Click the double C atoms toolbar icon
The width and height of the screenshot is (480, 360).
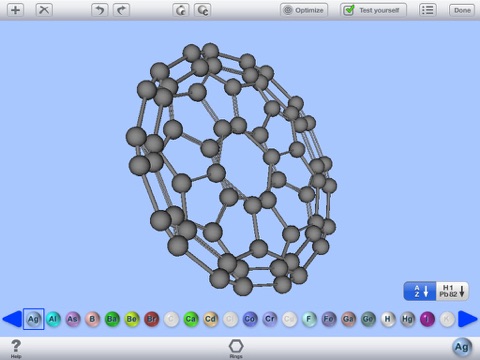pos(203,10)
